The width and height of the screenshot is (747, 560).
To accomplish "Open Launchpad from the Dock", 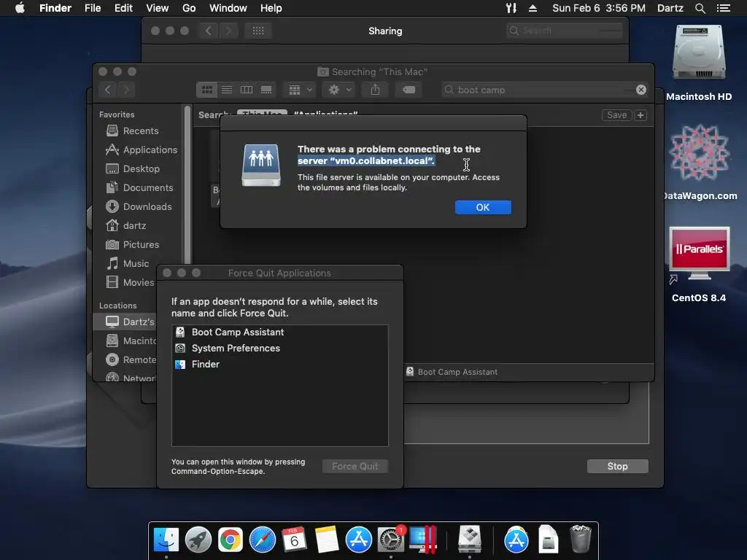I will click(x=198, y=540).
